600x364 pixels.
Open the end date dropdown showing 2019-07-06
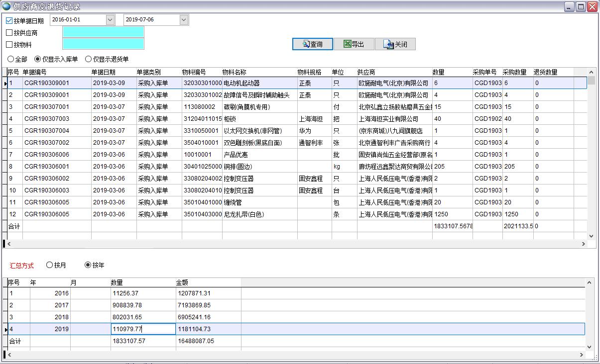185,19
